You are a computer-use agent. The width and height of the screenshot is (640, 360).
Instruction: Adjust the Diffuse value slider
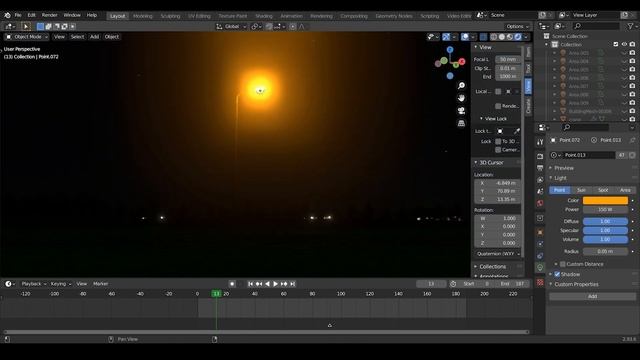605,221
